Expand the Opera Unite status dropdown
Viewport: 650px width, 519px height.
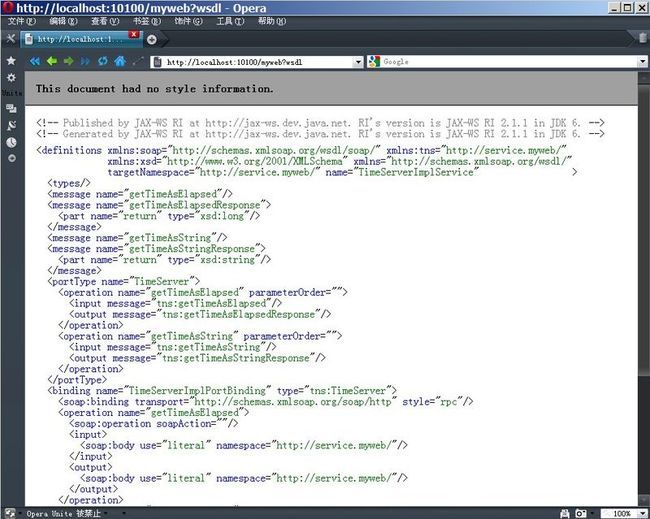(106, 514)
